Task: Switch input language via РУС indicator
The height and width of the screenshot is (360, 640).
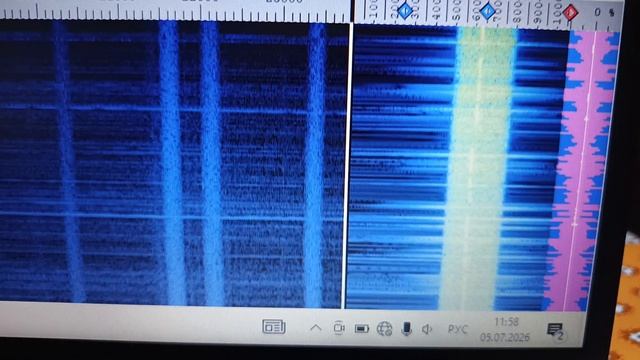Action: click(x=458, y=329)
